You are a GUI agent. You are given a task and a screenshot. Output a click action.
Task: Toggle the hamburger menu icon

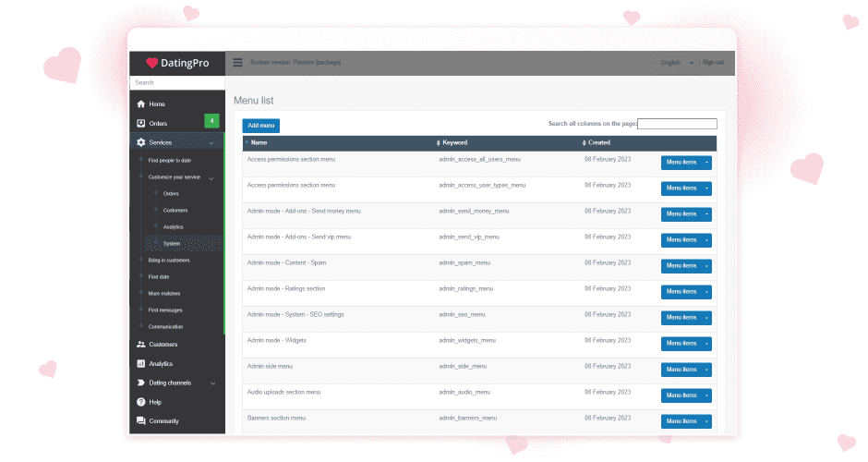(237, 63)
